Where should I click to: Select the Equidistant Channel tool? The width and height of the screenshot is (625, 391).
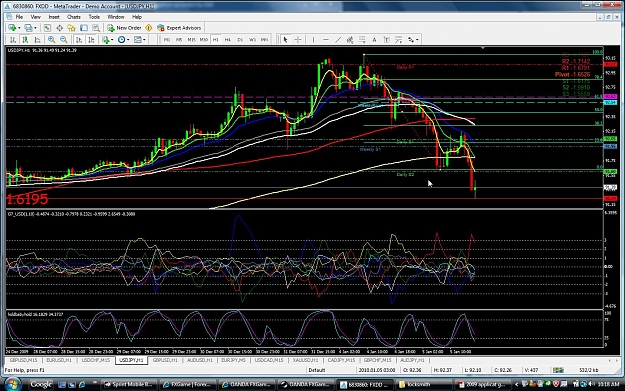[x=350, y=39]
